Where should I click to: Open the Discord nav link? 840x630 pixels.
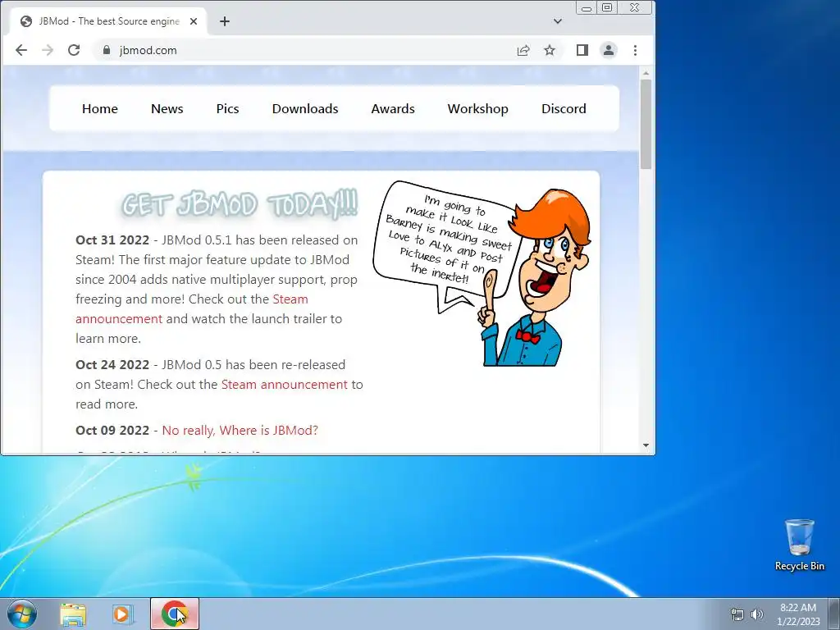coord(564,109)
